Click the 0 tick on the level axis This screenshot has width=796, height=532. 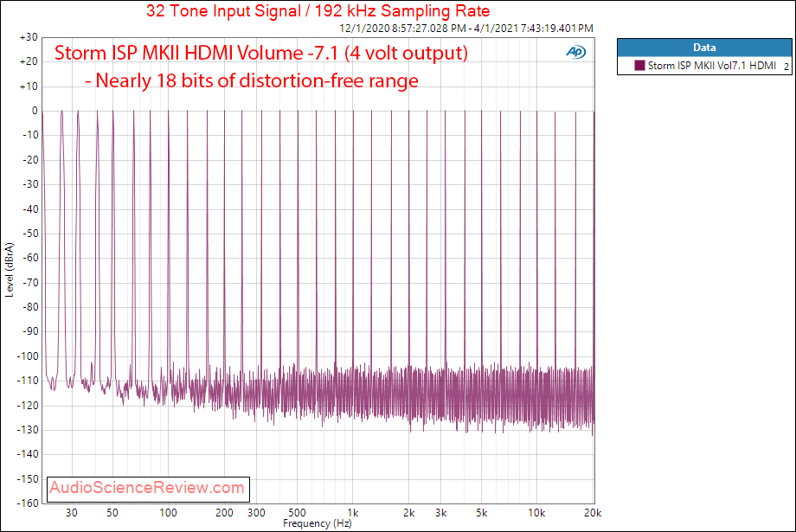pos(35,111)
